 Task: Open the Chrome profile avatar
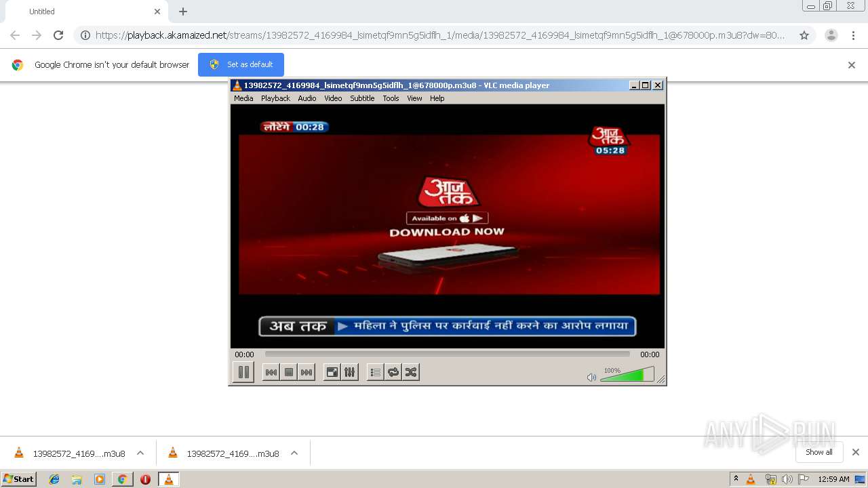coord(831,35)
